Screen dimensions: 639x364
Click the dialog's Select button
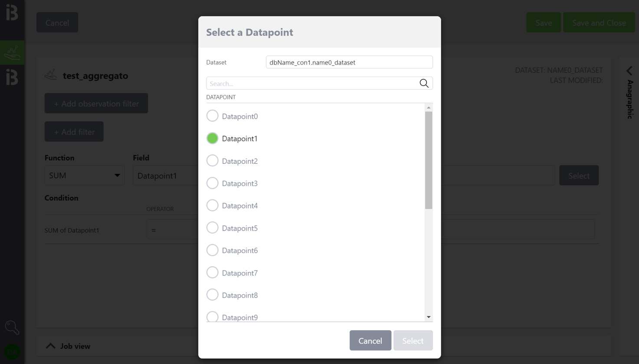click(413, 341)
